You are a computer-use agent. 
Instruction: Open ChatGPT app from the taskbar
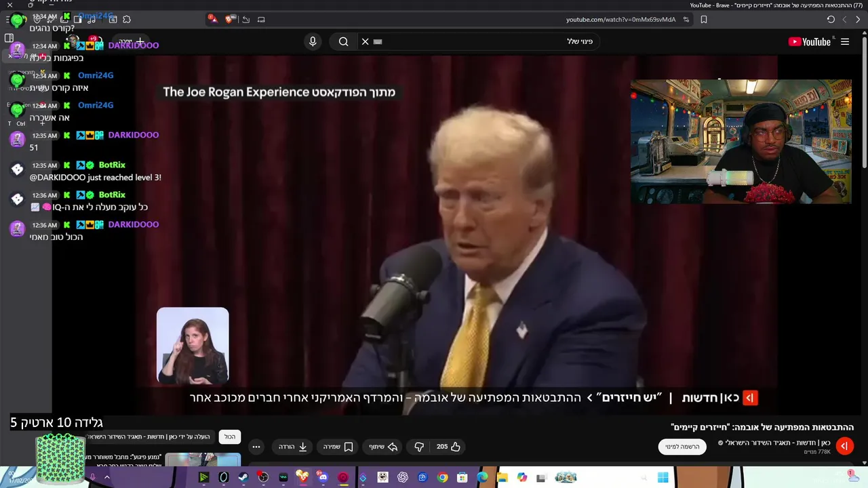coord(403,478)
